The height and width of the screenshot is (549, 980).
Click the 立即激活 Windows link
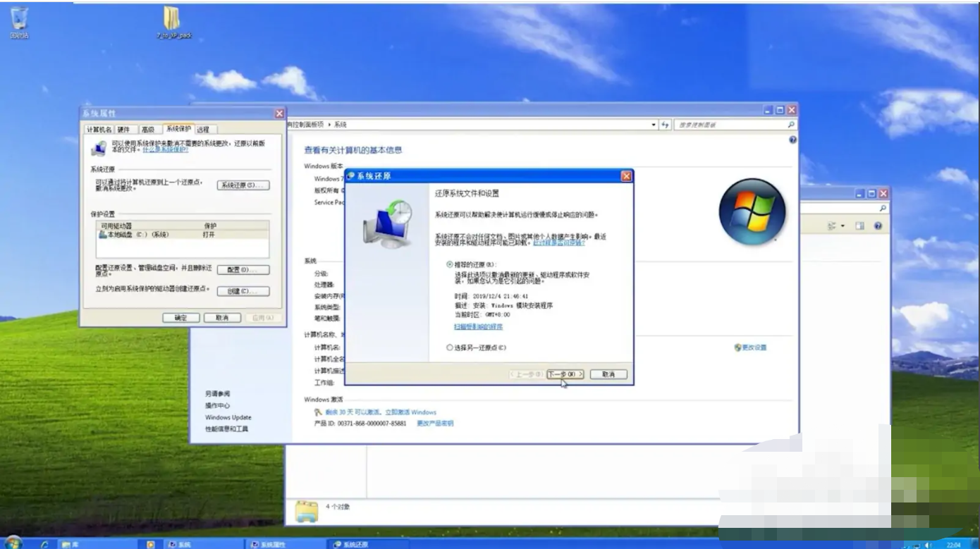[410, 412]
